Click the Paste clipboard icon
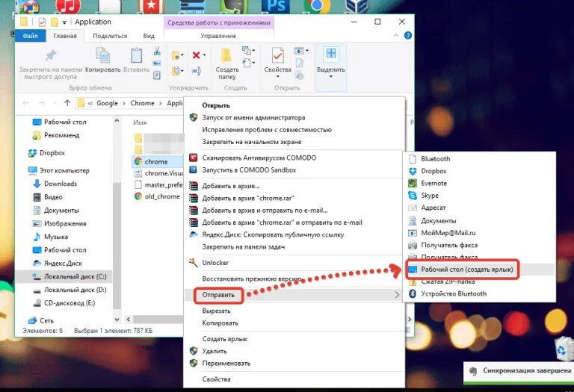 pyautogui.click(x=137, y=55)
